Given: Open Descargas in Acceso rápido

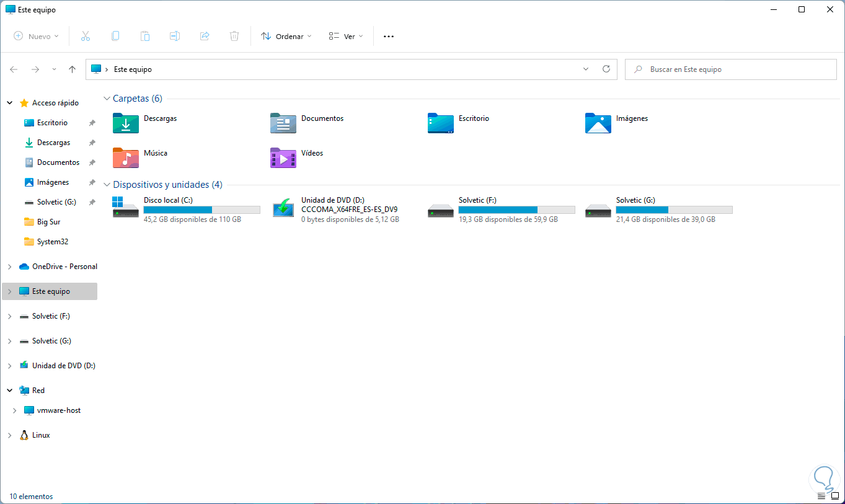Looking at the screenshot, I should pos(53,143).
